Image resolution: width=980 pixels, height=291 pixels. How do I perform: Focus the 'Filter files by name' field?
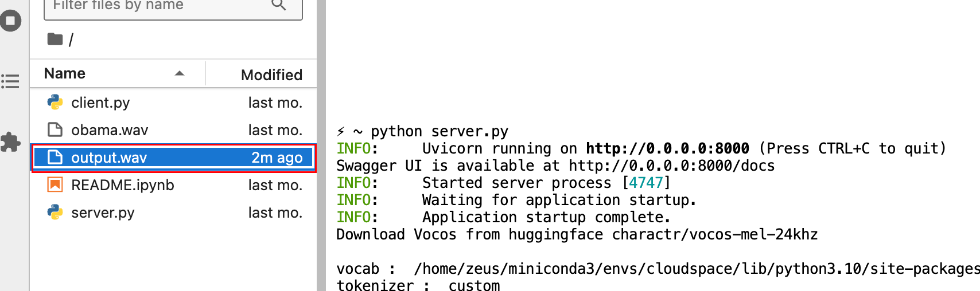(x=155, y=6)
